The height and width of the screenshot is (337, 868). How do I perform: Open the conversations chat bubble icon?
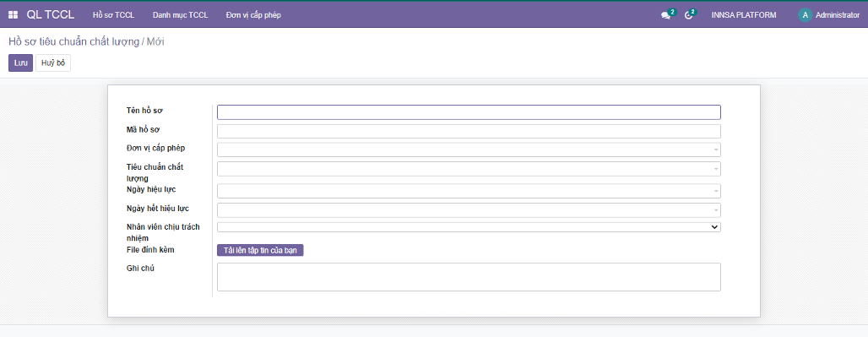(666, 15)
